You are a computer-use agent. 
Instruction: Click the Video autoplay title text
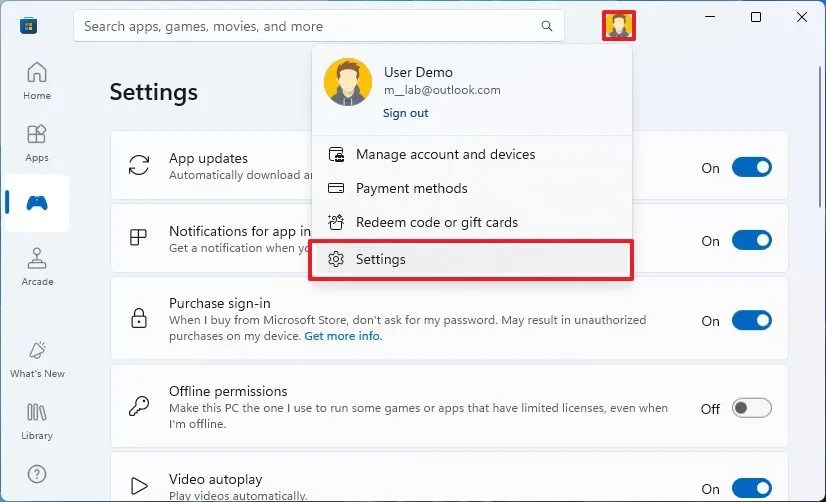(215, 479)
